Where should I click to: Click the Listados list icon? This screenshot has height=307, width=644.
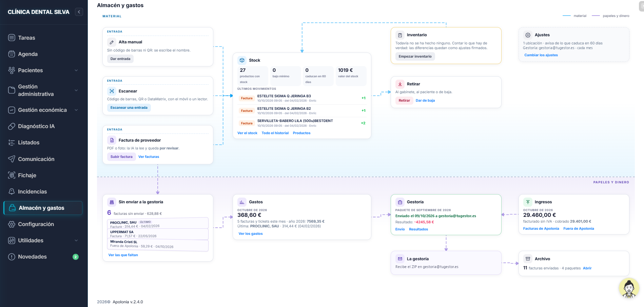(12, 143)
